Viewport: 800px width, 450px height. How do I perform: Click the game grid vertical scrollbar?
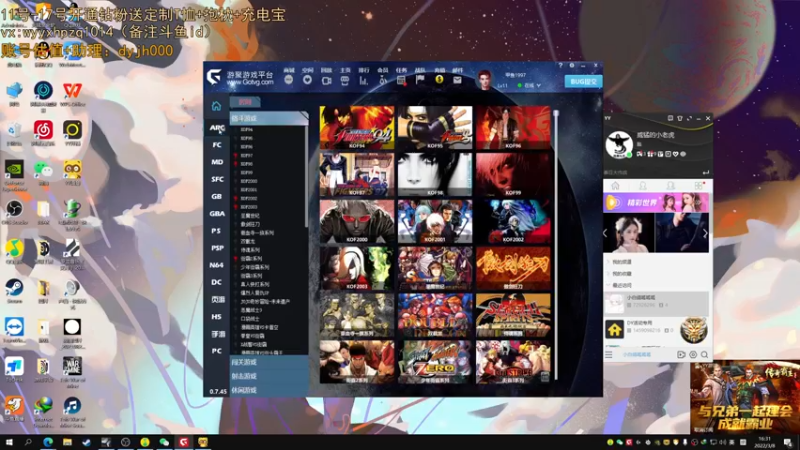556,245
